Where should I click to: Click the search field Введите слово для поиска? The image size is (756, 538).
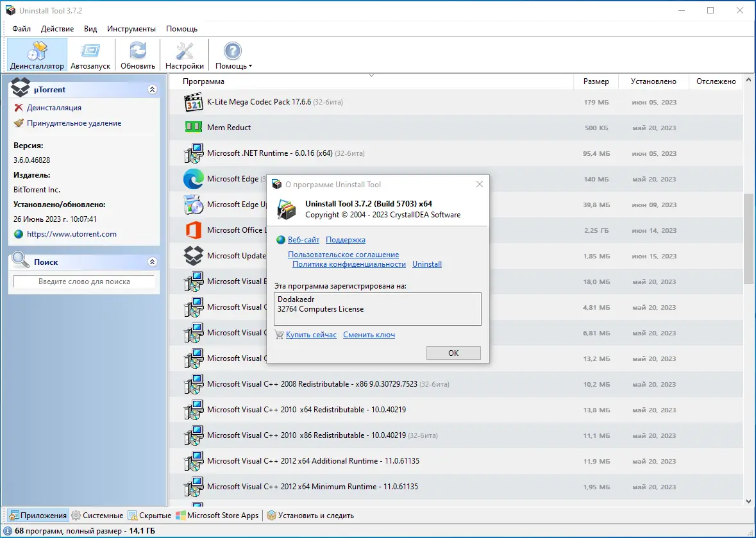(84, 282)
